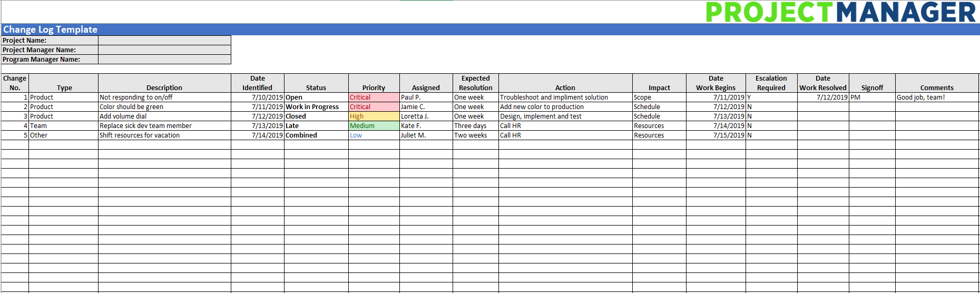Select work resolved date 7/12/2019
980x293 pixels.
point(823,97)
